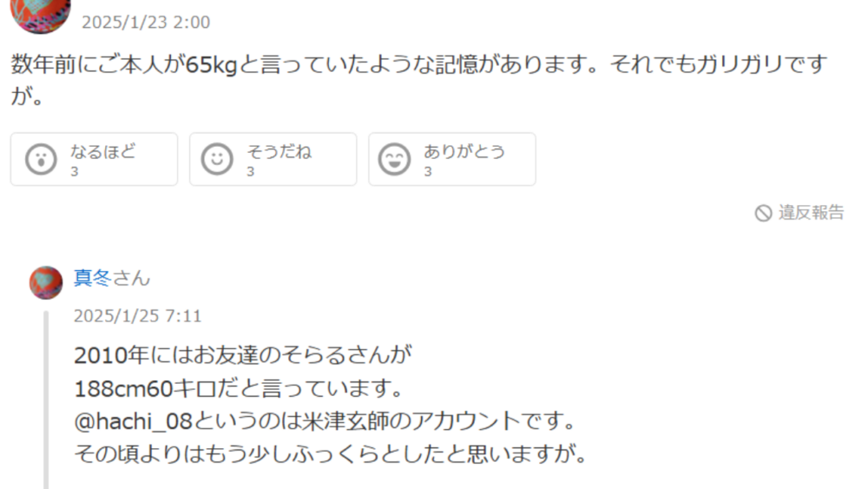Viewport: 868px width, 489px height.
Task: Click the smiley face icon for そうだね
Action: [x=217, y=160]
